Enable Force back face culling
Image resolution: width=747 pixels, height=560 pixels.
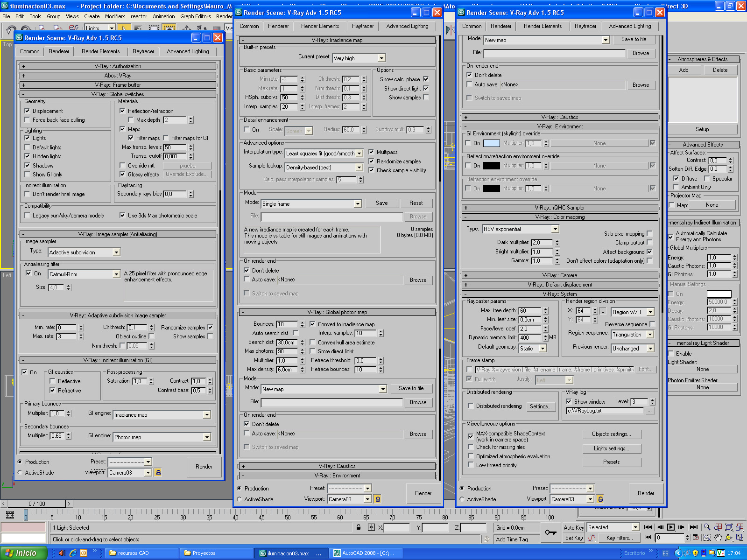(27, 120)
